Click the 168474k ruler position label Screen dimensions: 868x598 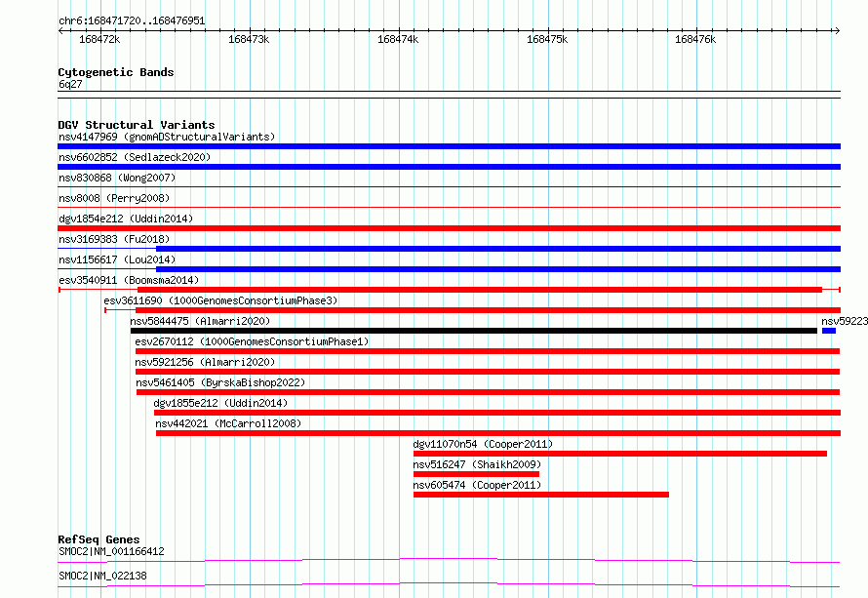pos(398,39)
